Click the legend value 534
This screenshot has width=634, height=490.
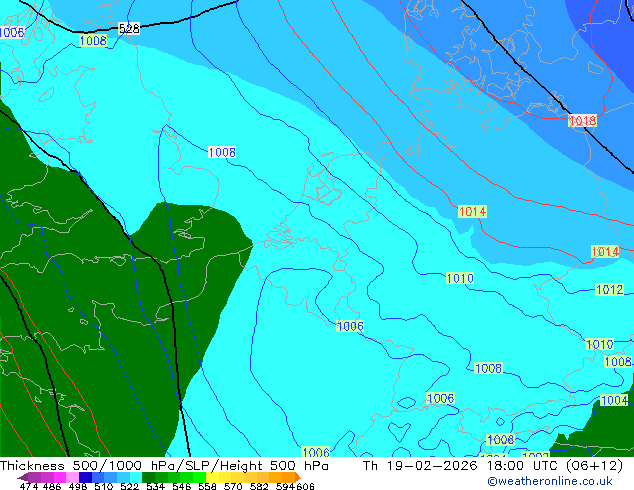click(x=155, y=486)
